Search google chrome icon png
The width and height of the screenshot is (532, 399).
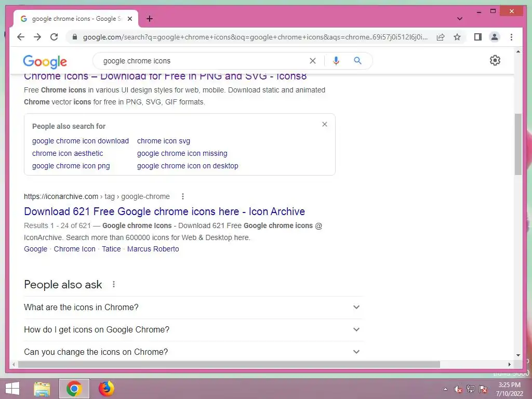click(71, 166)
